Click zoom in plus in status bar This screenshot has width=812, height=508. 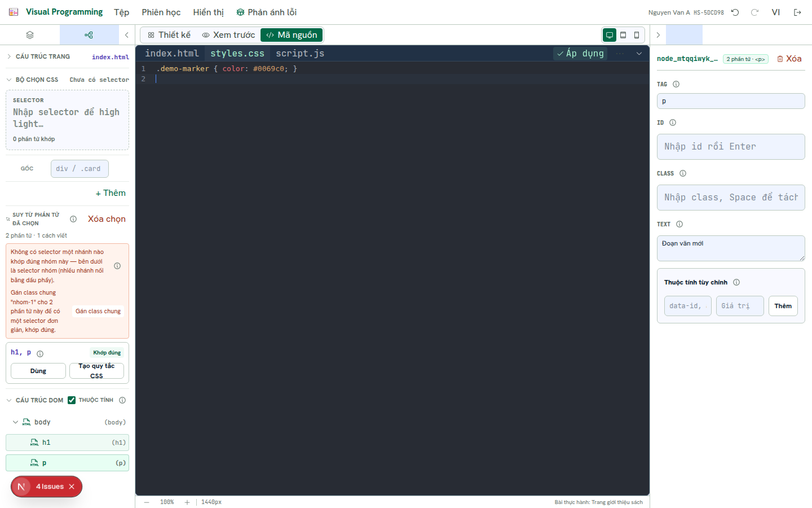187,502
